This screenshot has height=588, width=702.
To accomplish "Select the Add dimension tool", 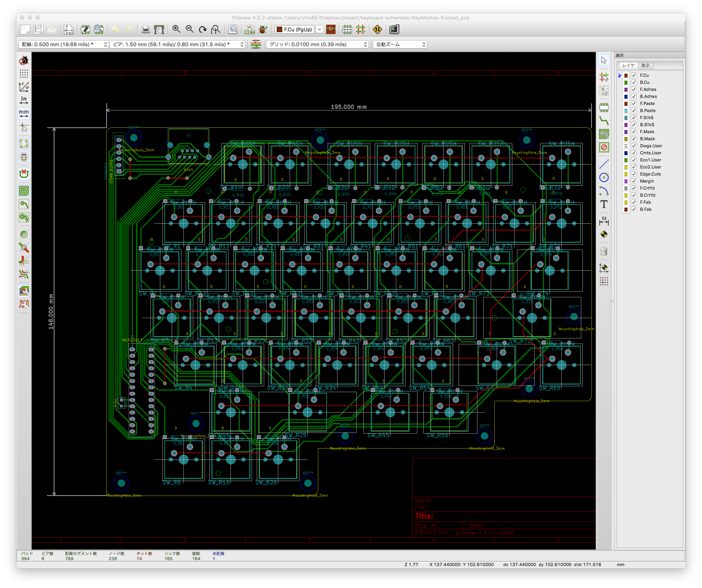I will pyautogui.click(x=604, y=221).
